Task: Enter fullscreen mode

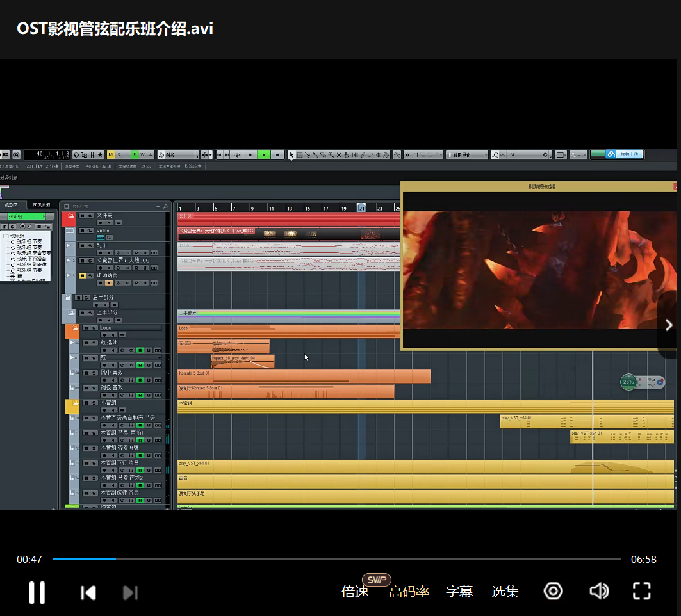Action: [642, 591]
